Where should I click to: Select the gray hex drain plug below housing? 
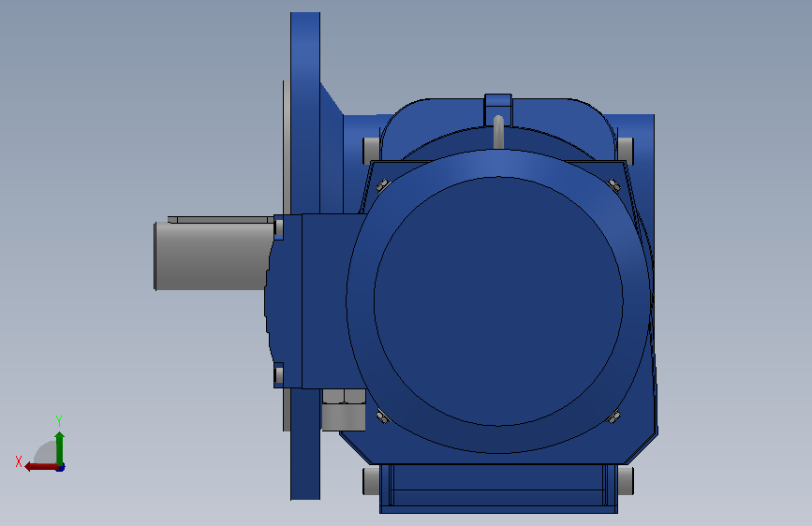[x=344, y=410]
